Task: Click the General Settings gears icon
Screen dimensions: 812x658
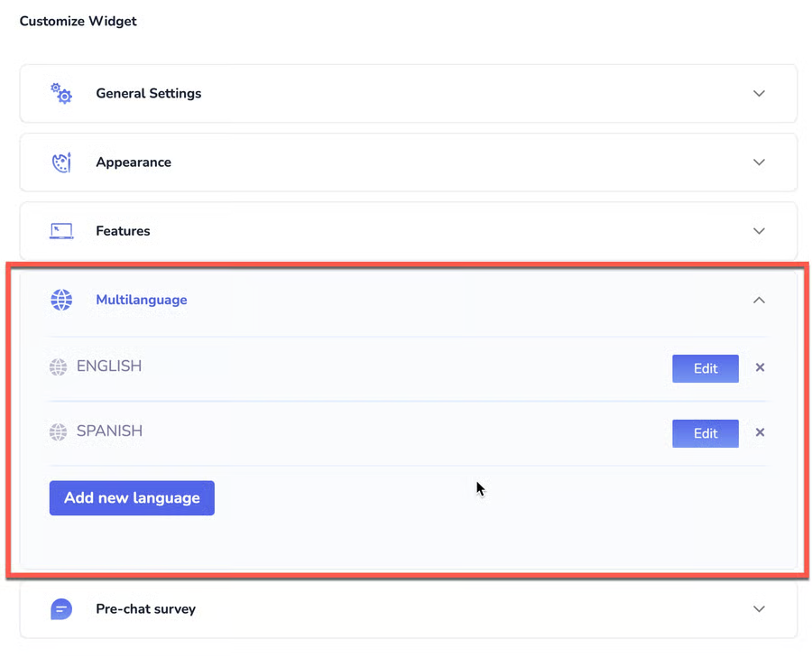Action: 61,93
